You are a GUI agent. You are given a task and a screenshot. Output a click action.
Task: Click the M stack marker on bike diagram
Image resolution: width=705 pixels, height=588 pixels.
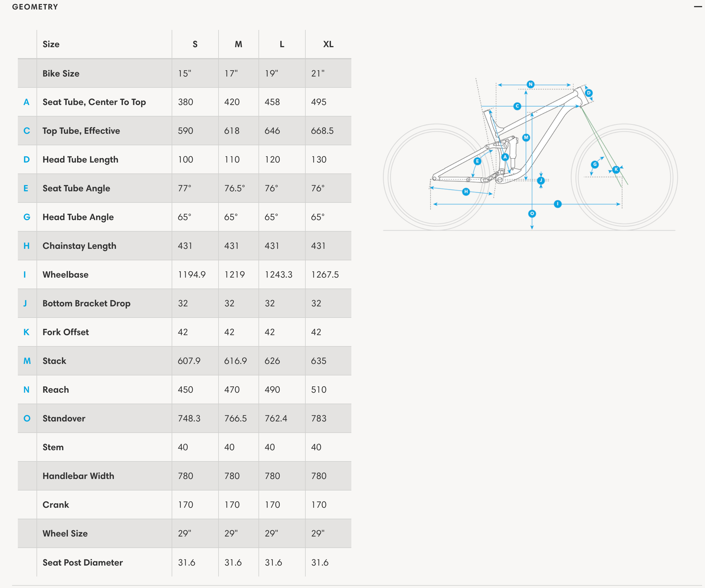(526, 137)
